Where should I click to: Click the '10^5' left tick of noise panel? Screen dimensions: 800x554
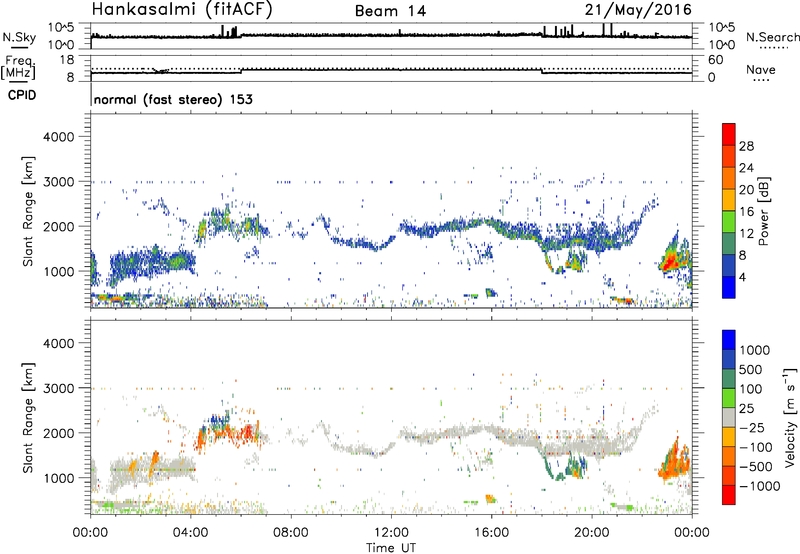61,27
